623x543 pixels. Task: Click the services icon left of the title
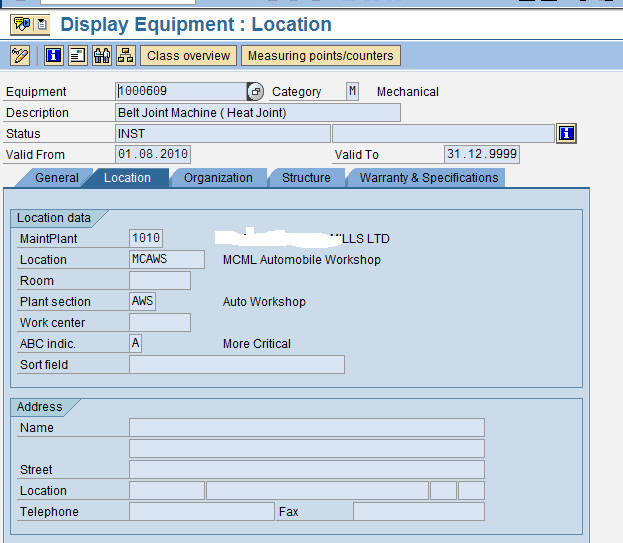[x=22, y=25]
